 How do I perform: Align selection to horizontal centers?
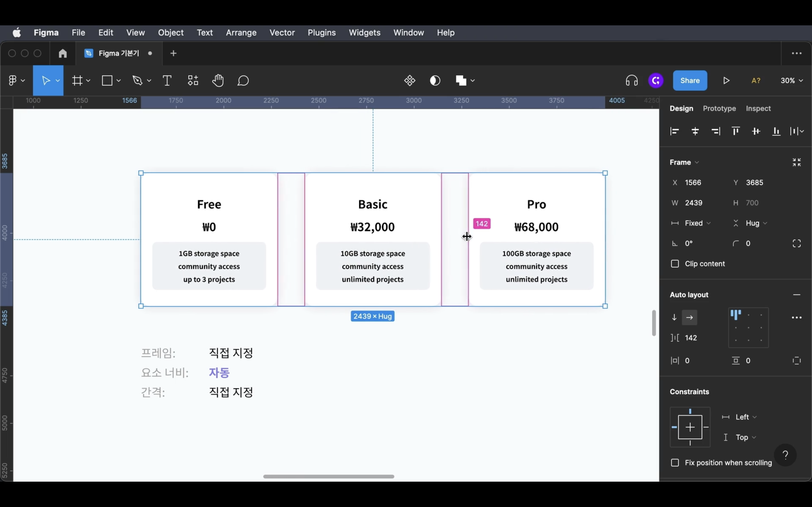coord(695,132)
